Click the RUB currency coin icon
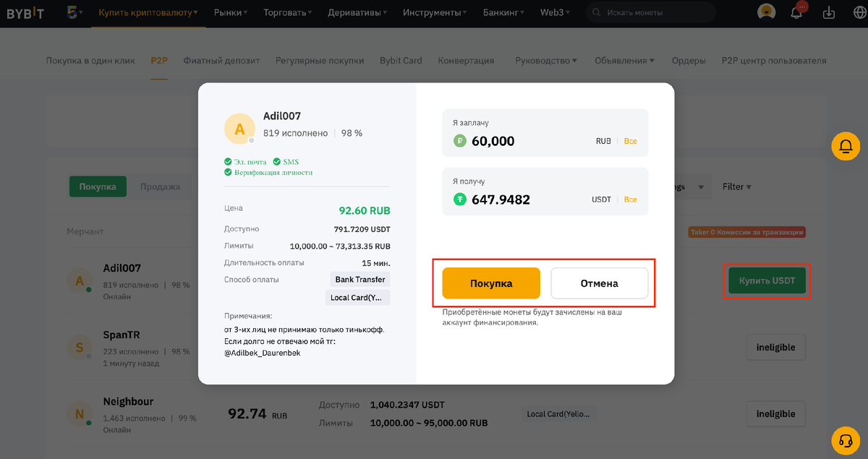This screenshot has width=868, height=459. [459, 141]
